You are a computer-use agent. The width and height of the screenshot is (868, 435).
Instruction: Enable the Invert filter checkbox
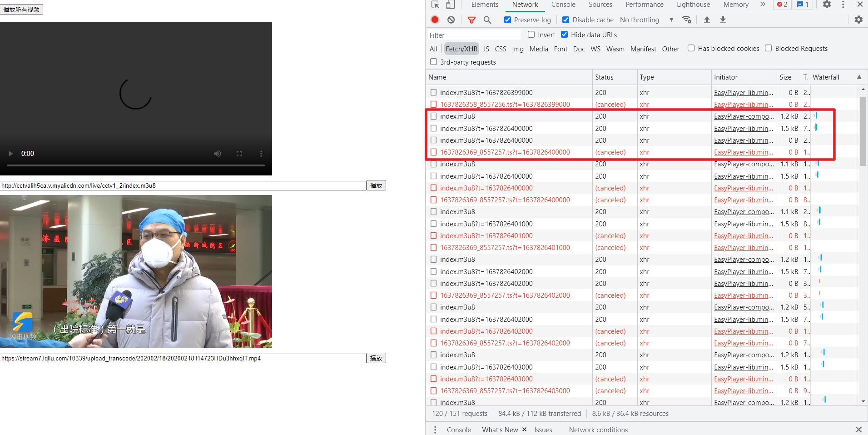(531, 35)
